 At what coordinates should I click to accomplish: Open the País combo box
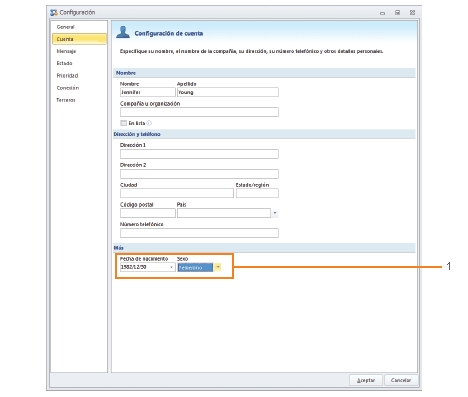224,213
